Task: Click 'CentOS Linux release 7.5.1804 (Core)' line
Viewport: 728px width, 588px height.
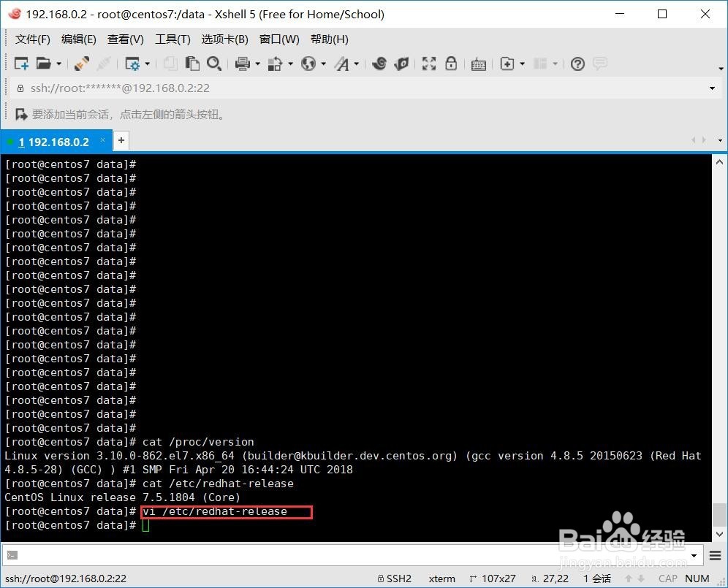Action: coord(123,497)
